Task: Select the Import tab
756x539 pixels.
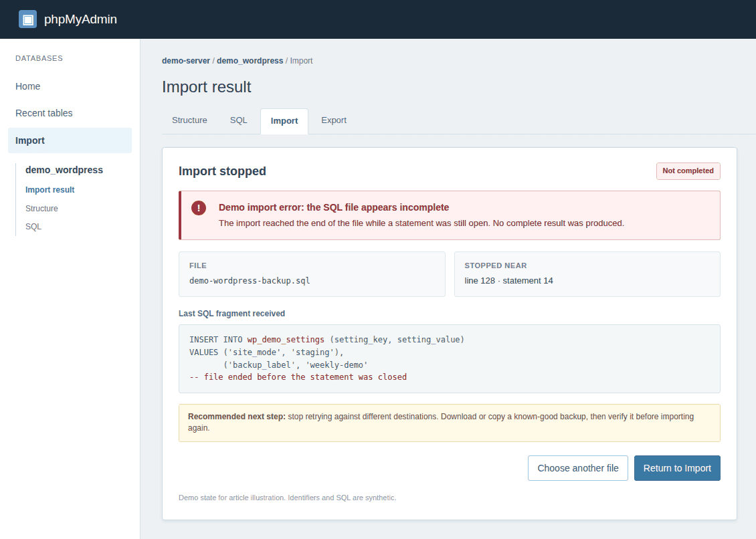Action: click(284, 121)
